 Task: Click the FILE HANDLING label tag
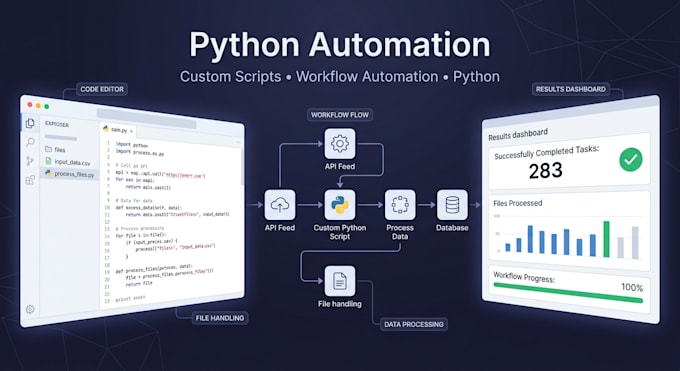220,318
